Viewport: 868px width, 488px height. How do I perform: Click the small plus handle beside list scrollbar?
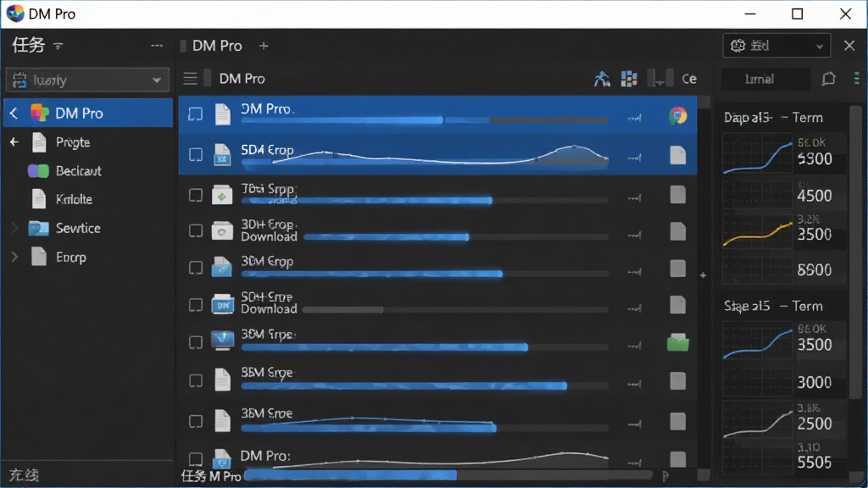coord(703,275)
